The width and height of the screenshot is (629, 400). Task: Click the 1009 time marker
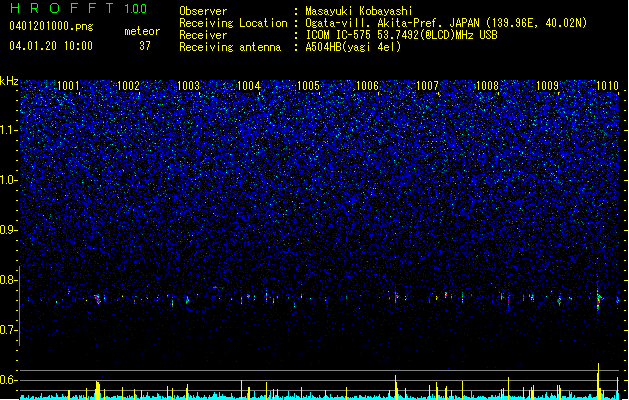548,86
